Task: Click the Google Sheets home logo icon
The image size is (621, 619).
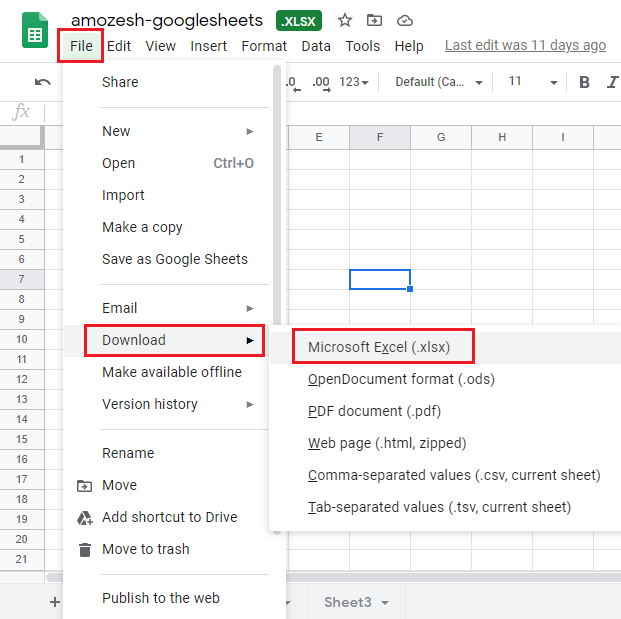Action: pyautogui.click(x=36, y=32)
